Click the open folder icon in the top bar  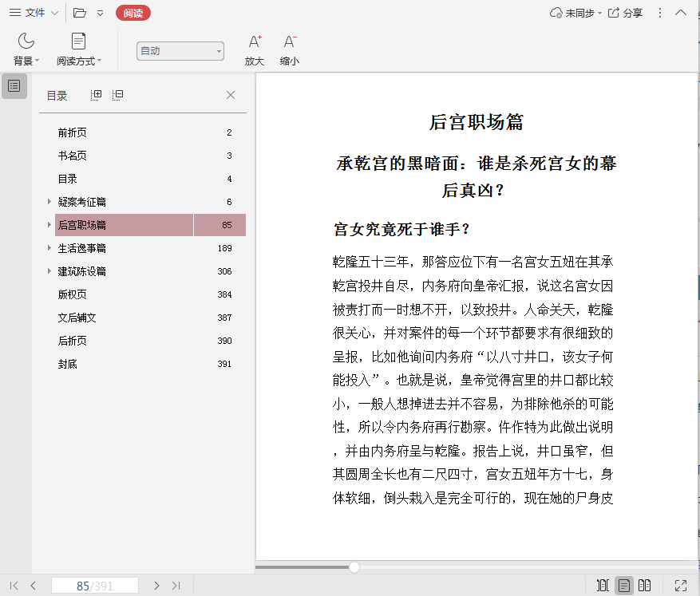pyautogui.click(x=79, y=13)
